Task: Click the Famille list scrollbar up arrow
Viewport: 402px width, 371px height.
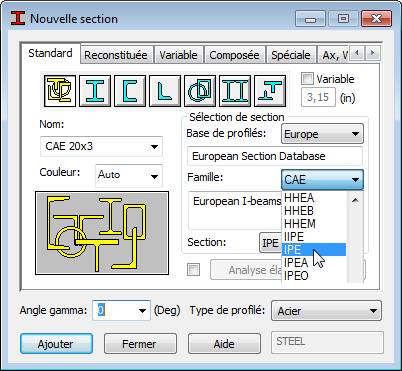Action: [x=355, y=200]
